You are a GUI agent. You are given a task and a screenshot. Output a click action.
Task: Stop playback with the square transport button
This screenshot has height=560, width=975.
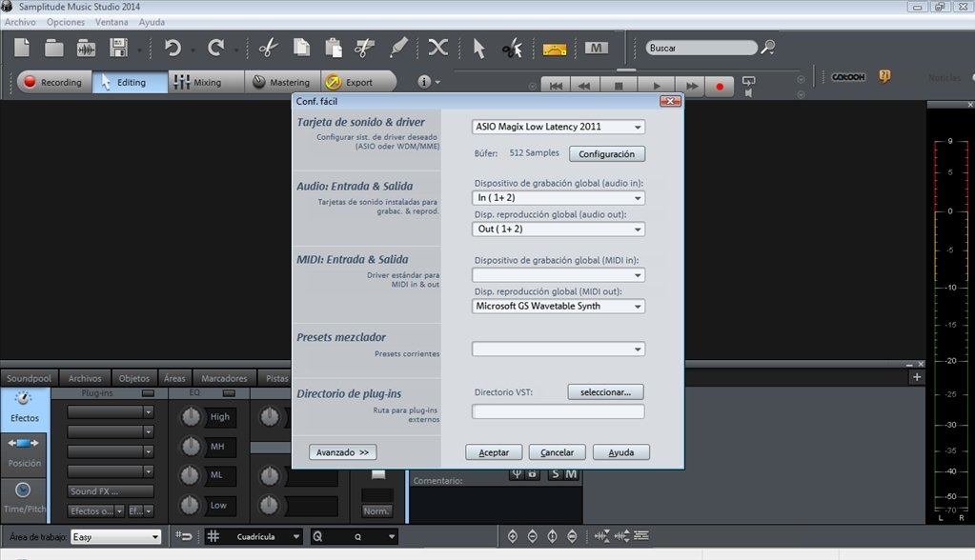(619, 86)
